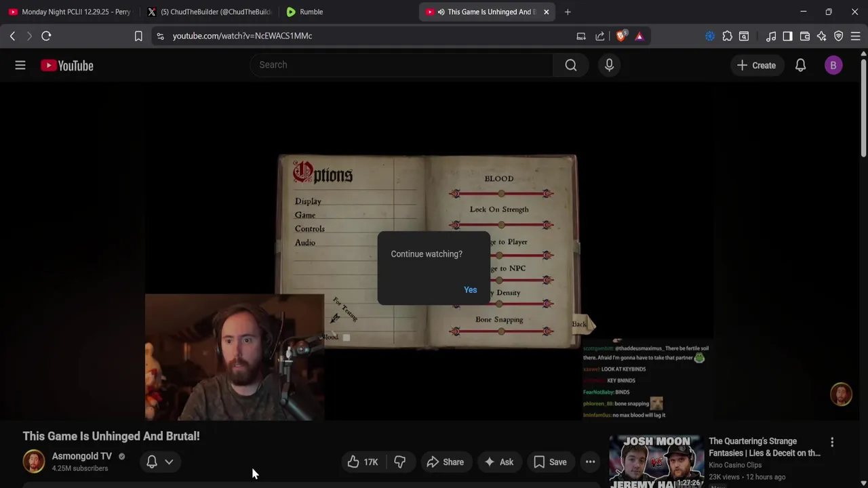Confirm Yes in the Continue watching dialog
The image size is (868, 488).
470,290
